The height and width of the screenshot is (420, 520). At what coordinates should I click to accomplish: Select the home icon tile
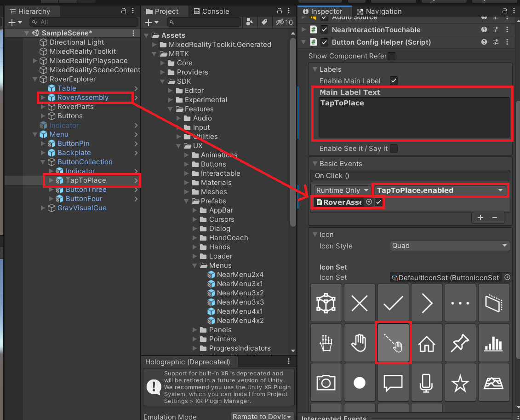427,343
